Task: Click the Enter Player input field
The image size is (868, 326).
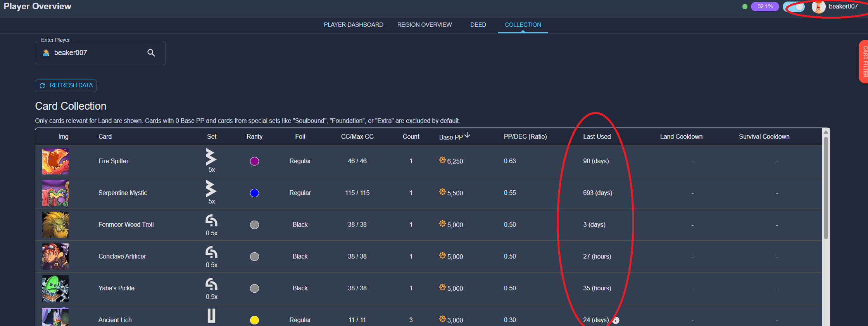Action: point(97,53)
